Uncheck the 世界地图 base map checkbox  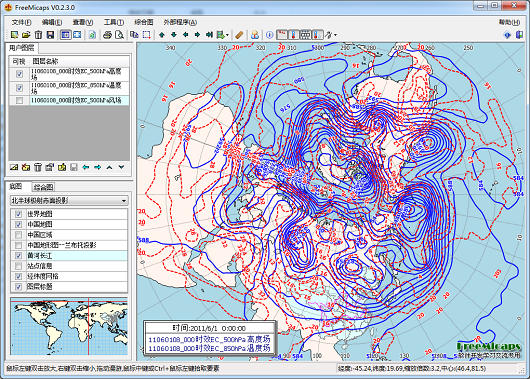click(19, 214)
